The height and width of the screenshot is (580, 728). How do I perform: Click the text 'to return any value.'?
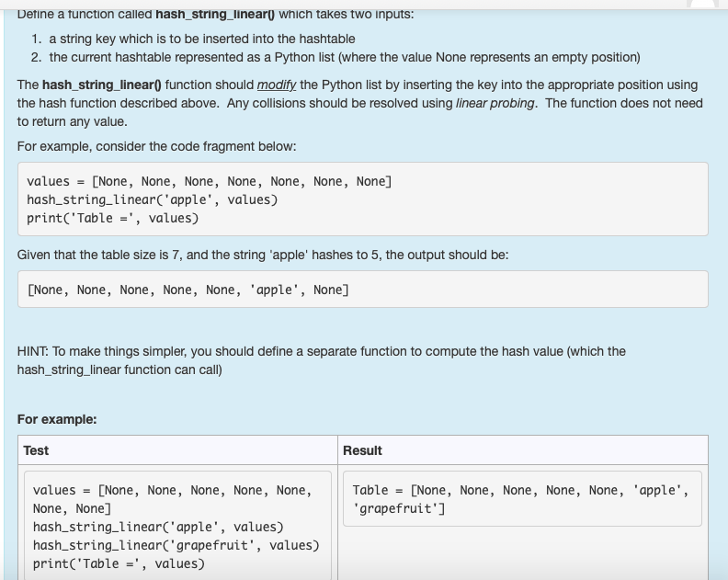tap(73, 121)
